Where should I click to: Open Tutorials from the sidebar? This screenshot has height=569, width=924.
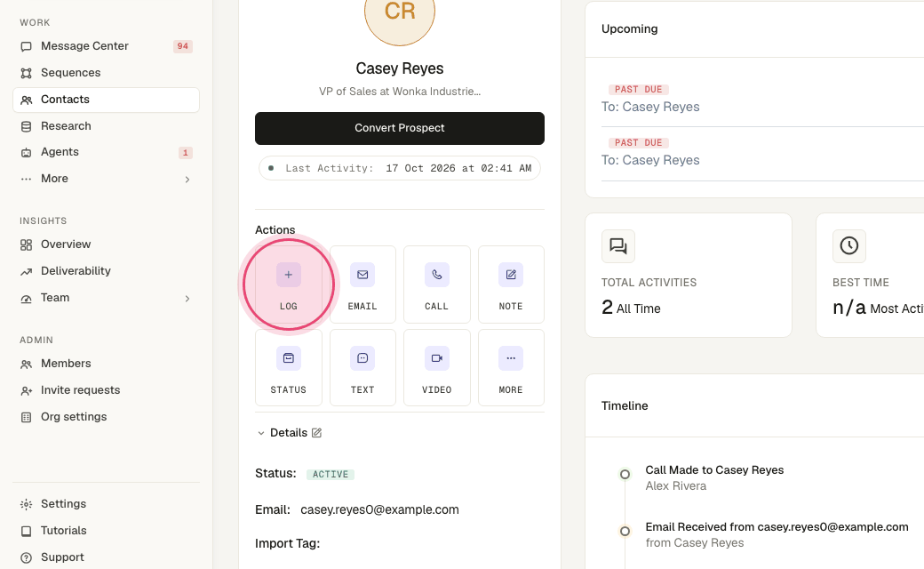[x=106, y=531]
